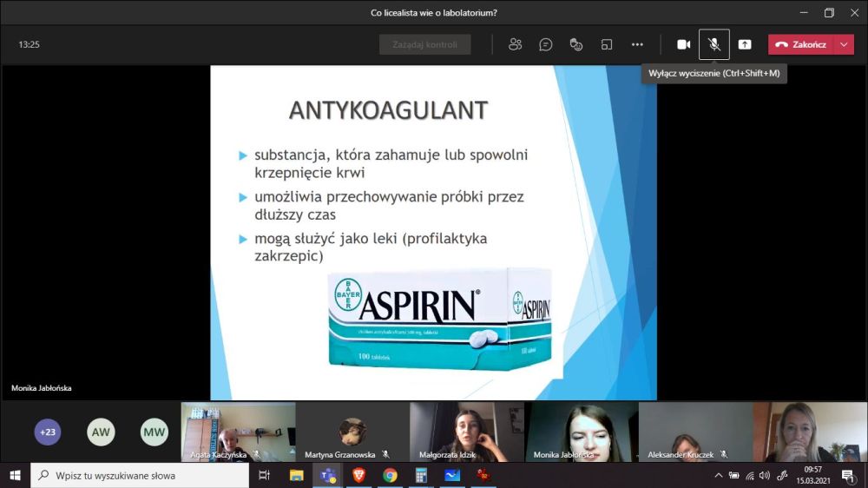Image resolution: width=868 pixels, height=488 pixels.
Task: Click the muted mic icon on Agata Kaczyńska
Action: pos(256,454)
